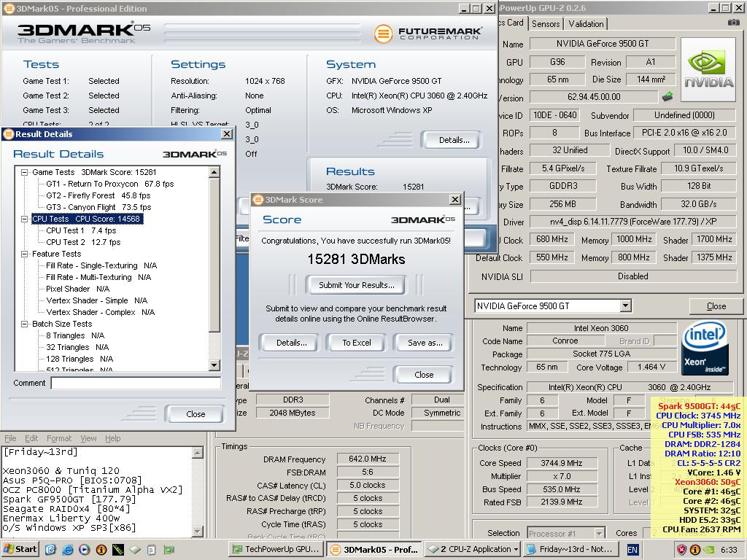Select CPU Test 1 7.4 fps row
Screen dimensions: 747x560
pos(81,230)
